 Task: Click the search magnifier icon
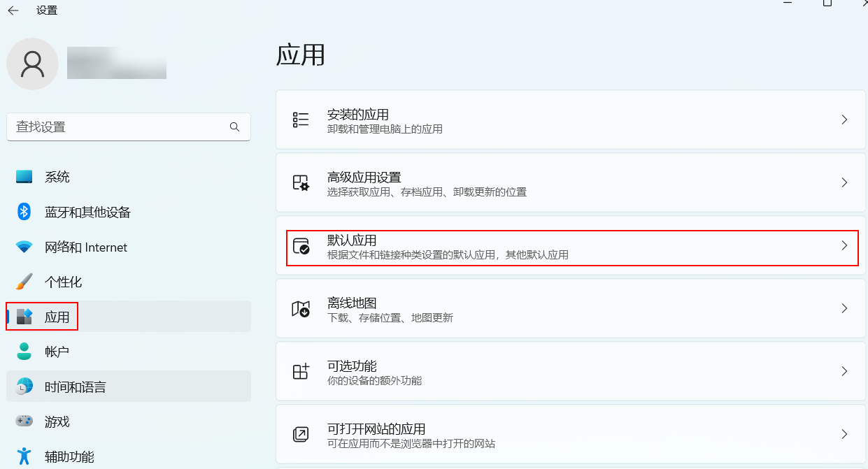pos(234,127)
